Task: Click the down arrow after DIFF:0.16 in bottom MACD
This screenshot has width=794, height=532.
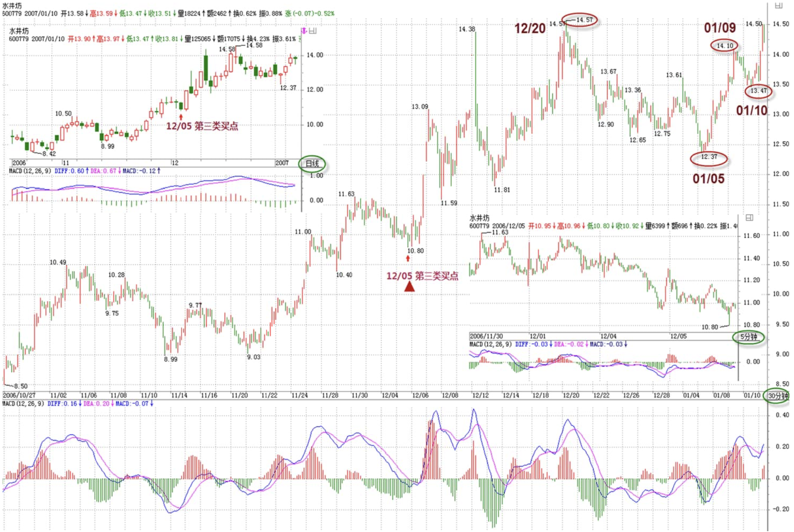Action: point(80,403)
